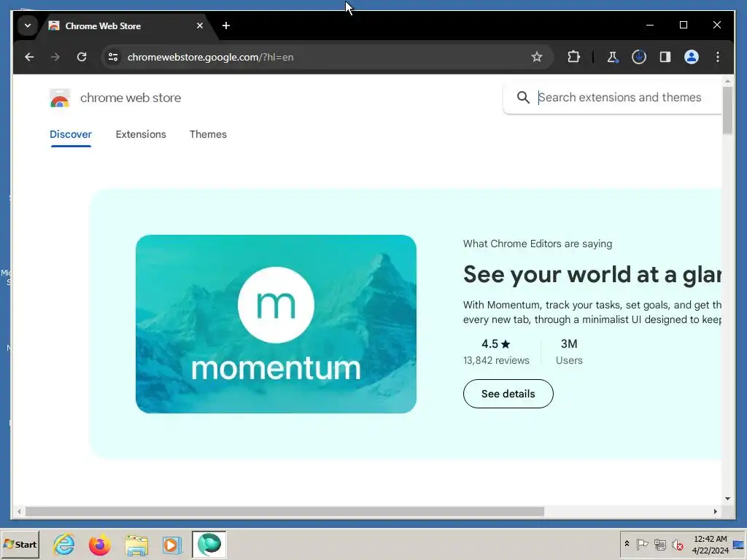This screenshot has width=747, height=560.
Task: Bookmark this page with the star icon
Action: click(x=536, y=57)
